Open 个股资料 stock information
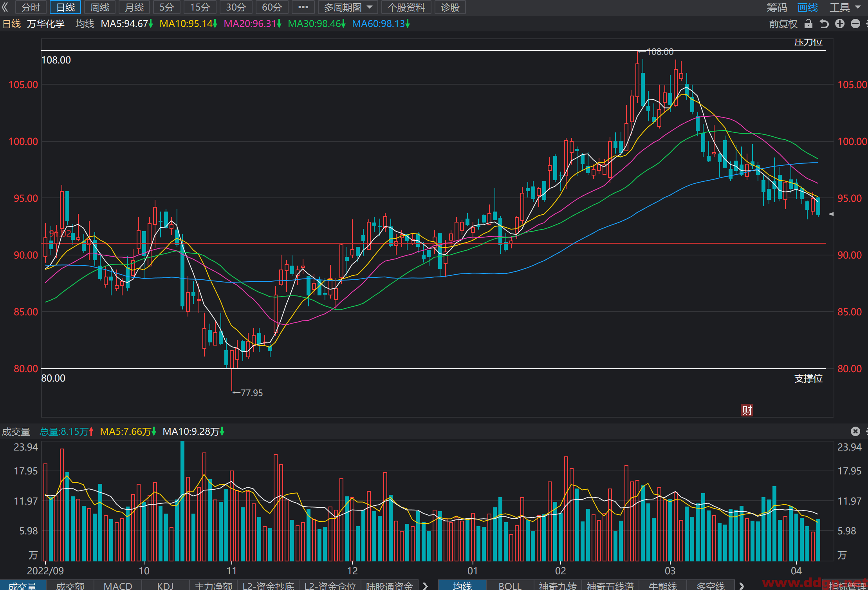The height and width of the screenshot is (590, 868). click(406, 7)
